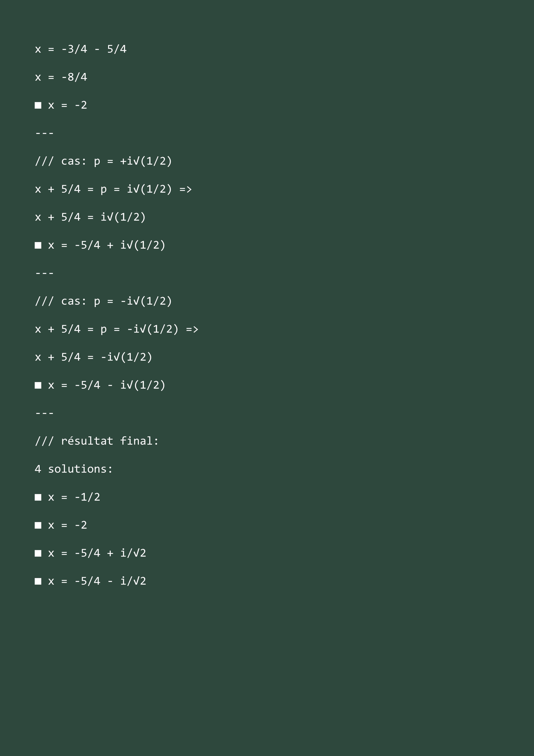Click equation x + 5/4 = -i√(1/2)
Screen dimensions: 534x756
tap(93, 357)
